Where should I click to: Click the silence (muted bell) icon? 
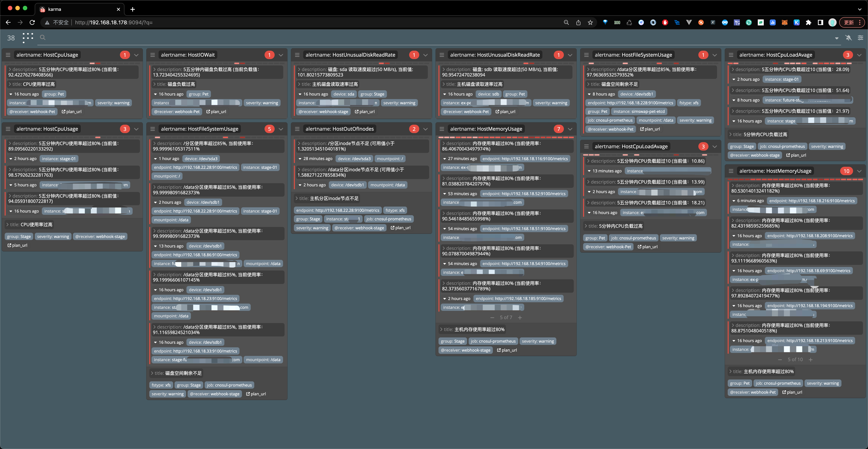pyautogui.click(x=848, y=38)
